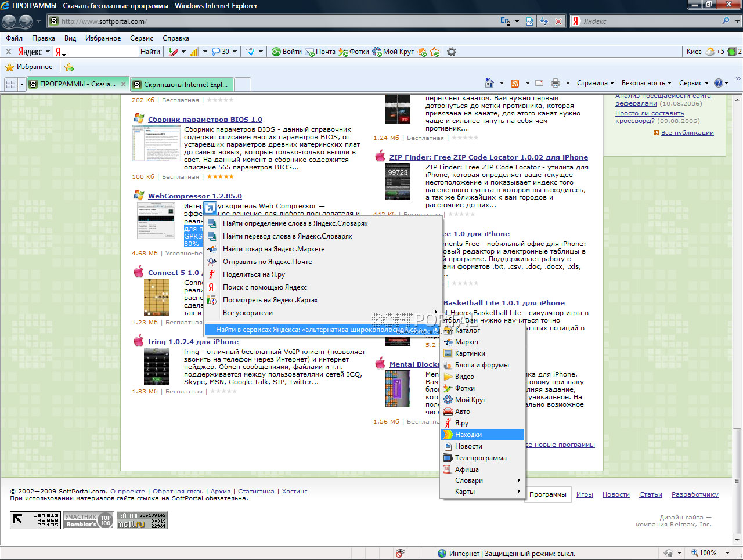This screenshot has width=743, height=560.
Task: Refresh the page with the blue arrows icon
Action: 544,21
